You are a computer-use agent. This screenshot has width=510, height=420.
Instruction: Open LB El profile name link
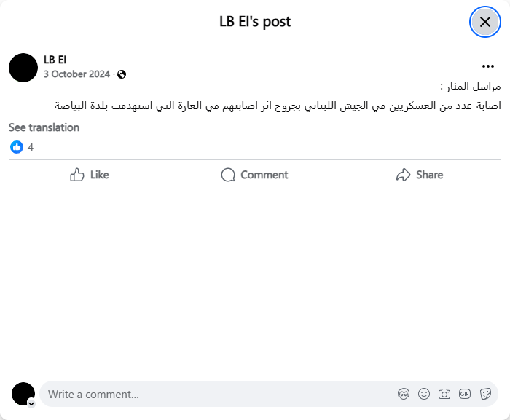coord(55,60)
